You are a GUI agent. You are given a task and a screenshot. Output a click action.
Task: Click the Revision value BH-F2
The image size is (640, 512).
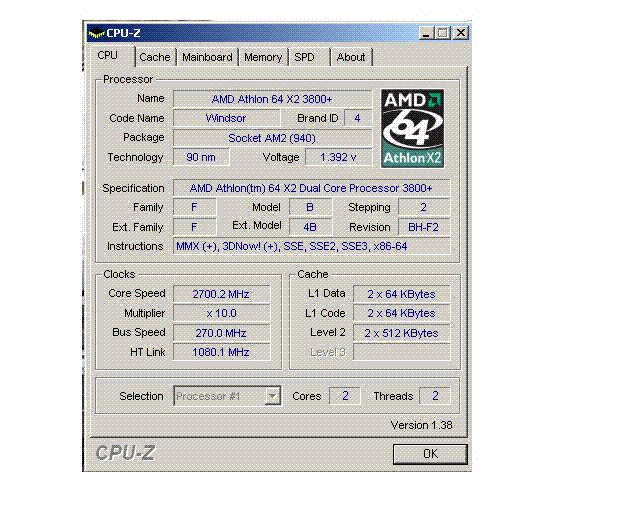click(424, 227)
